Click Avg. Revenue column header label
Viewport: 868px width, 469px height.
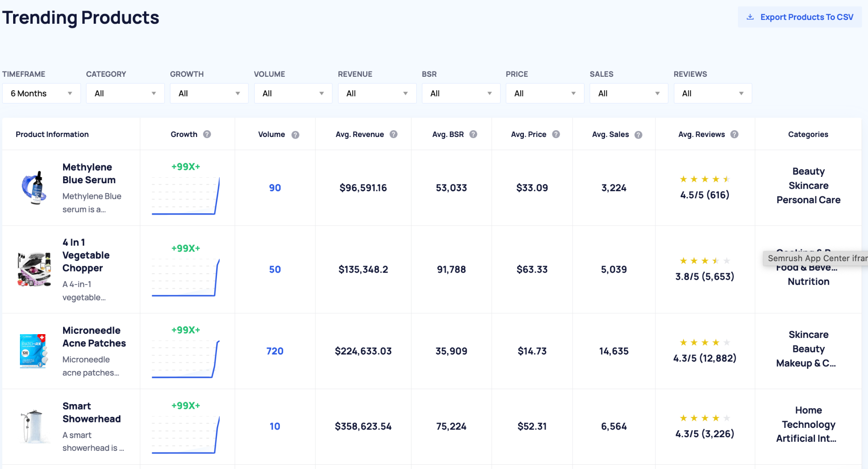click(360, 134)
